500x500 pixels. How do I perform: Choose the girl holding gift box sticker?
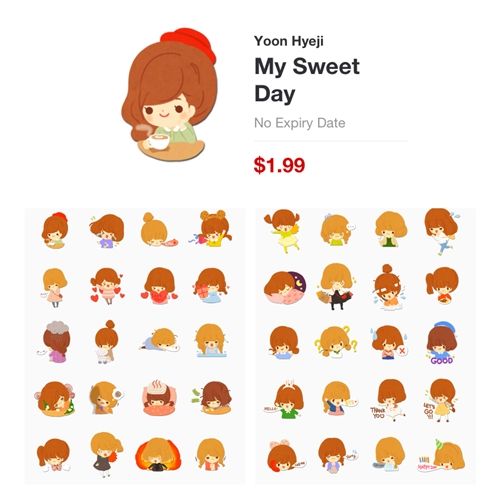coord(211,286)
